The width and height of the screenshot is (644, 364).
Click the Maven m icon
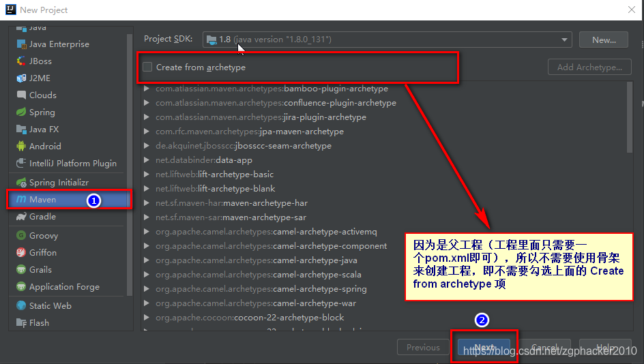21,200
